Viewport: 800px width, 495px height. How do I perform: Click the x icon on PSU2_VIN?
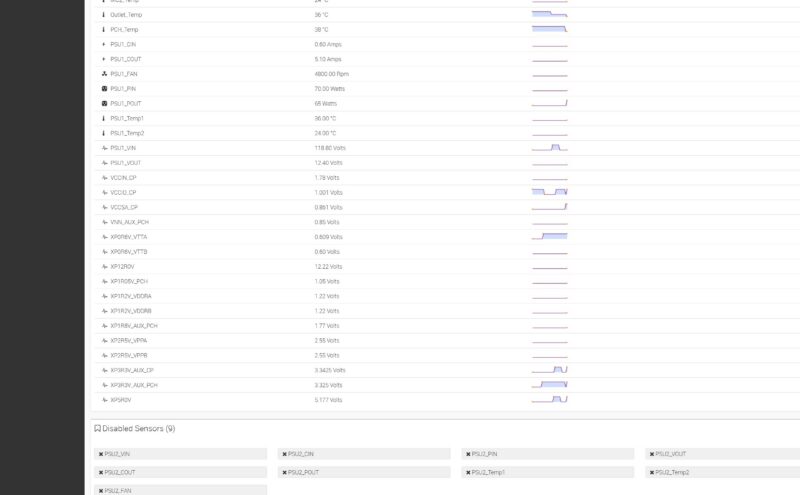(101, 454)
